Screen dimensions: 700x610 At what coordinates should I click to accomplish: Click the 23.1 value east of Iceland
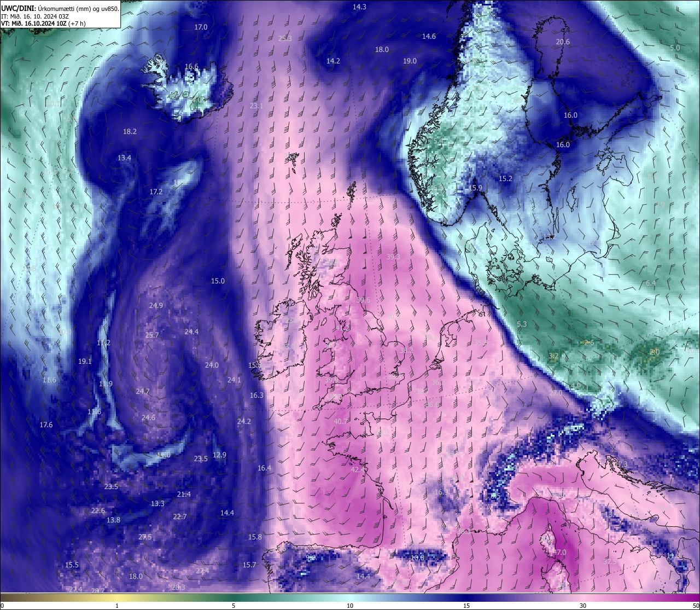(256, 106)
